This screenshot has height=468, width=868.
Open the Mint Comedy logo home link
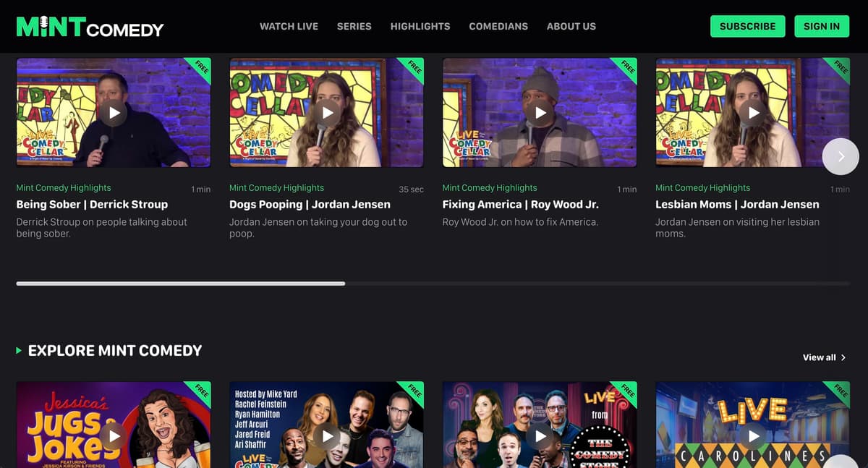tap(90, 27)
